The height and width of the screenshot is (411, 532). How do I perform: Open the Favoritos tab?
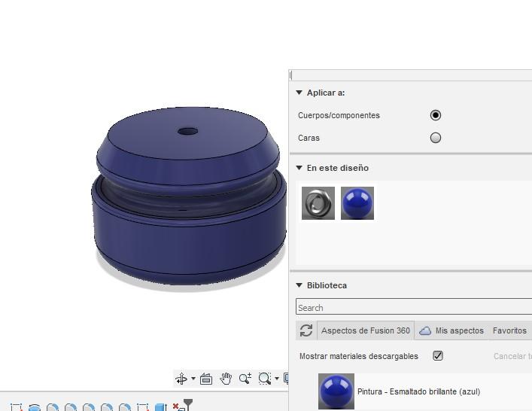[509, 330]
